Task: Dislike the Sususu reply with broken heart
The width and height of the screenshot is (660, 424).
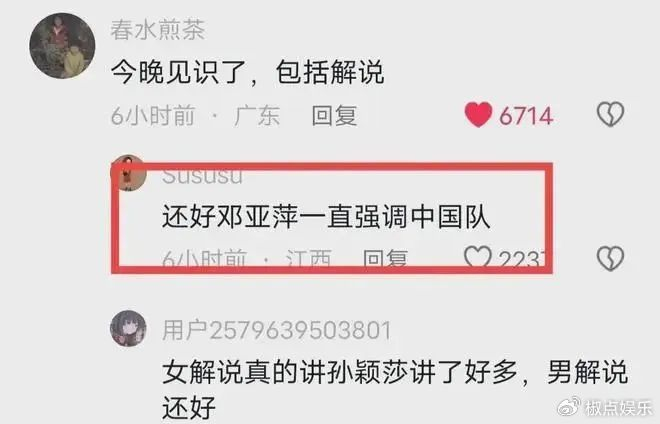Action: tap(610, 258)
